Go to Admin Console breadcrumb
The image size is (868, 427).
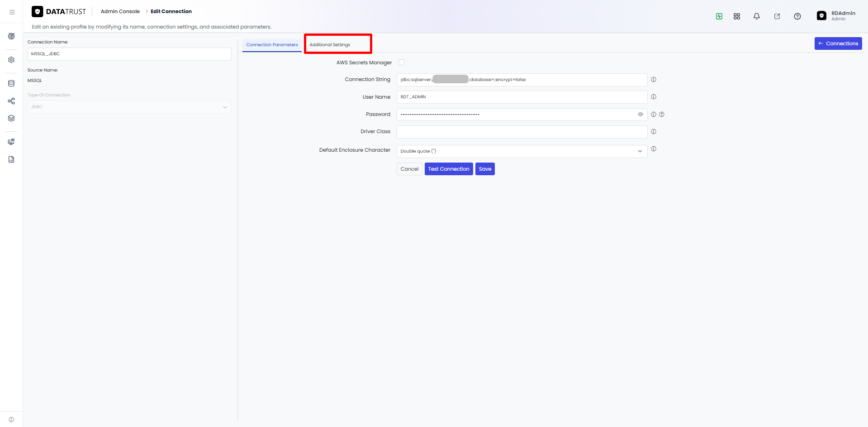tap(120, 11)
